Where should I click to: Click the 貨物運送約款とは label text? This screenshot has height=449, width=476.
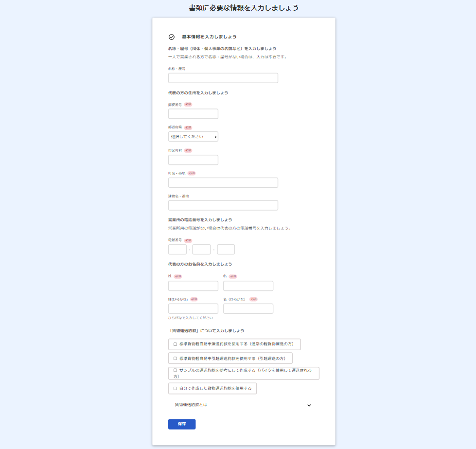coord(191,405)
